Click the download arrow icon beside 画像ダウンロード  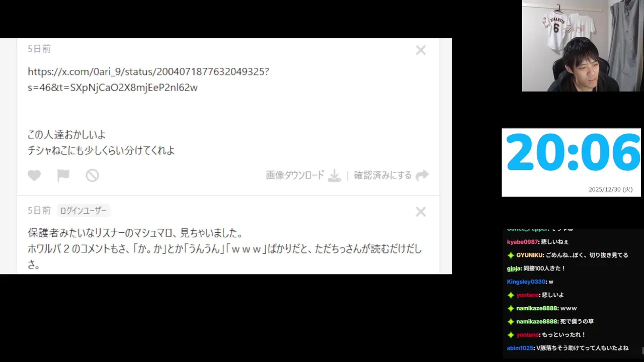coord(335,175)
